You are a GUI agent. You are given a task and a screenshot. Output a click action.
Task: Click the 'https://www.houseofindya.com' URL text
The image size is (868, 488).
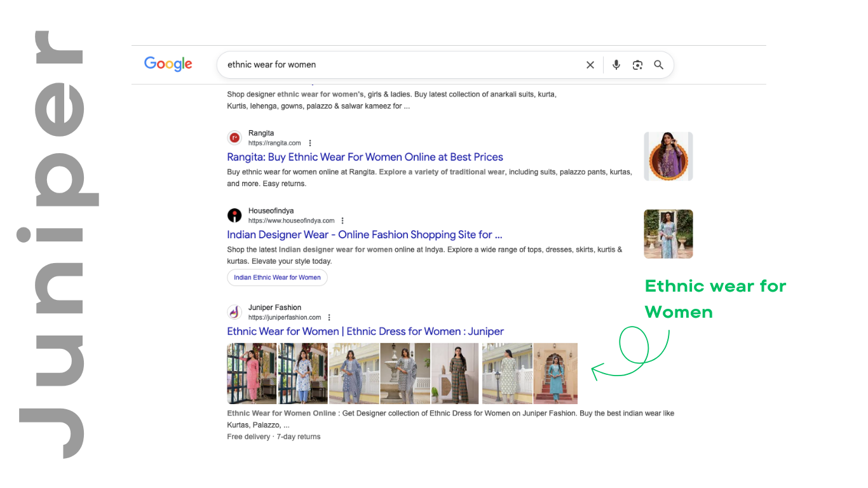(291, 220)
